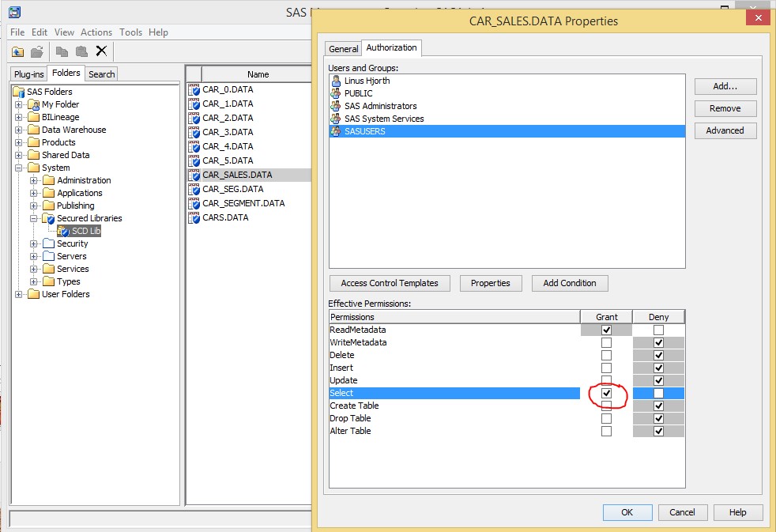
Task: Expand the Publishing folder node
Action: [x=34, y=206]
